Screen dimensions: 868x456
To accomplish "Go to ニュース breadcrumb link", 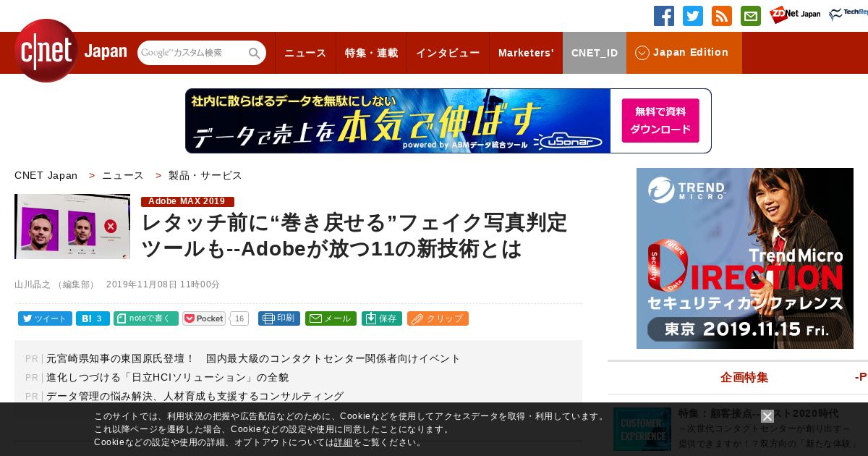I will tap(123, 175).
